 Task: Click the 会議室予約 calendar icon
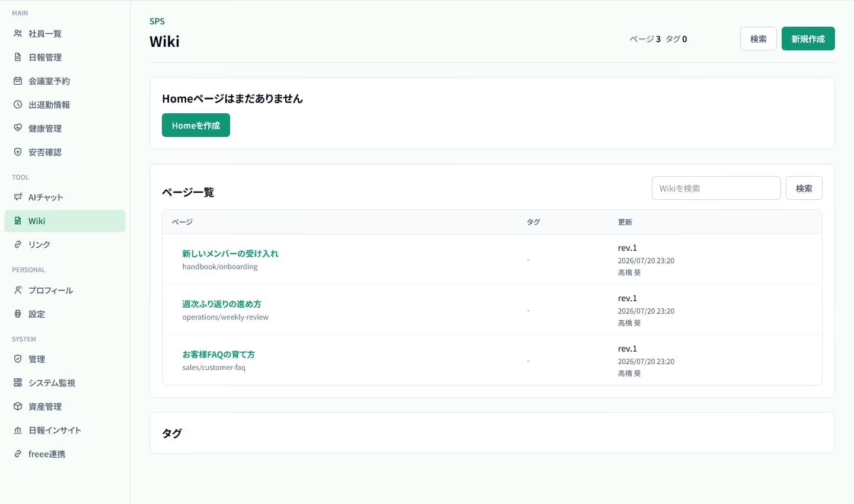(x=18, y=81)
